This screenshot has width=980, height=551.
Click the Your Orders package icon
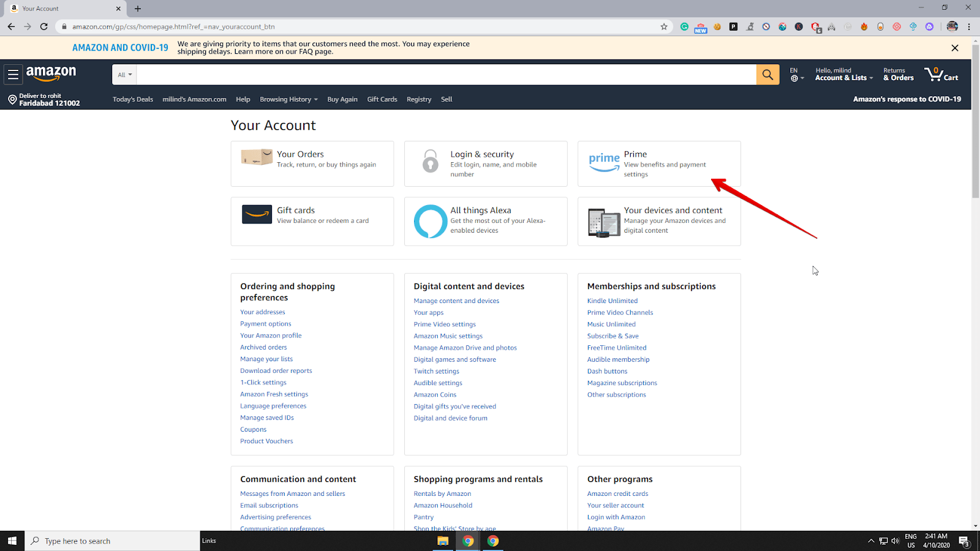coord(256,157)
